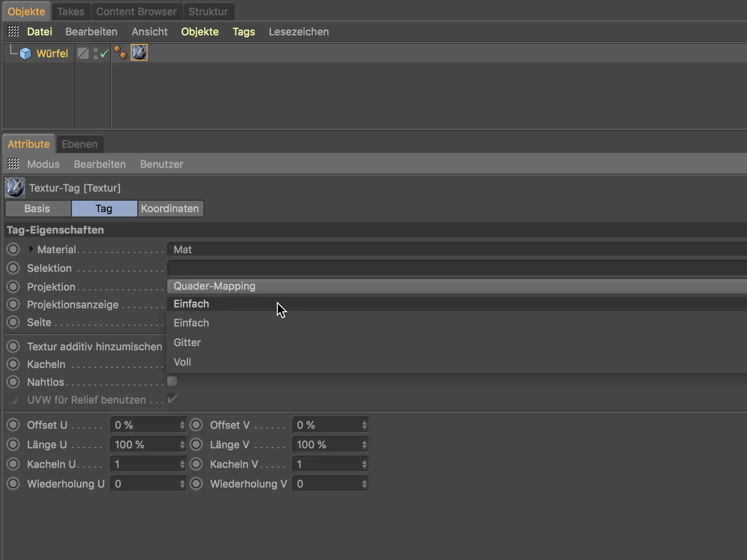747x560 pixels.
Task: Toggle animation dot for Selektion
Action: point(13,268)
